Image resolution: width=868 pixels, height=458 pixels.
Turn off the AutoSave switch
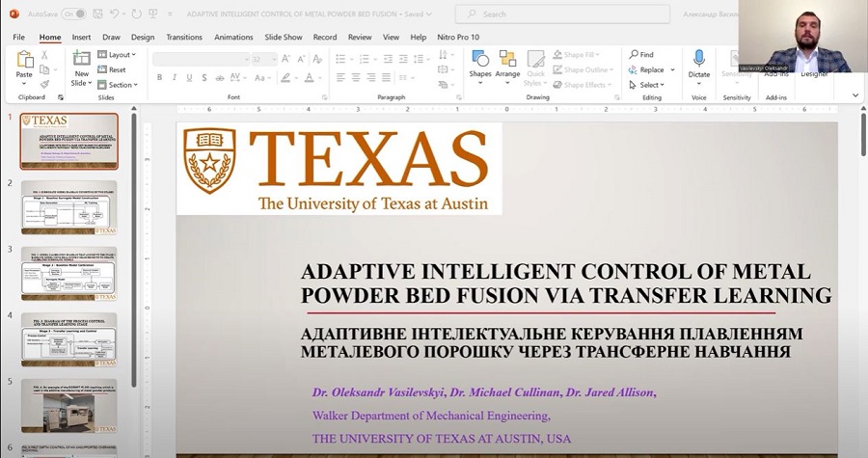(x=73, y=13)
